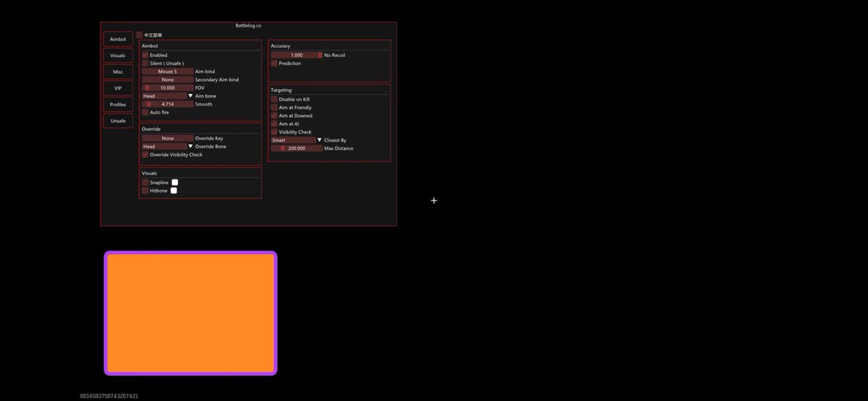The height and width of the screenshot is (401, 868).
Task: Toggle the Silent ( Unsafe ) checkbox
Action: pos(145,63)
